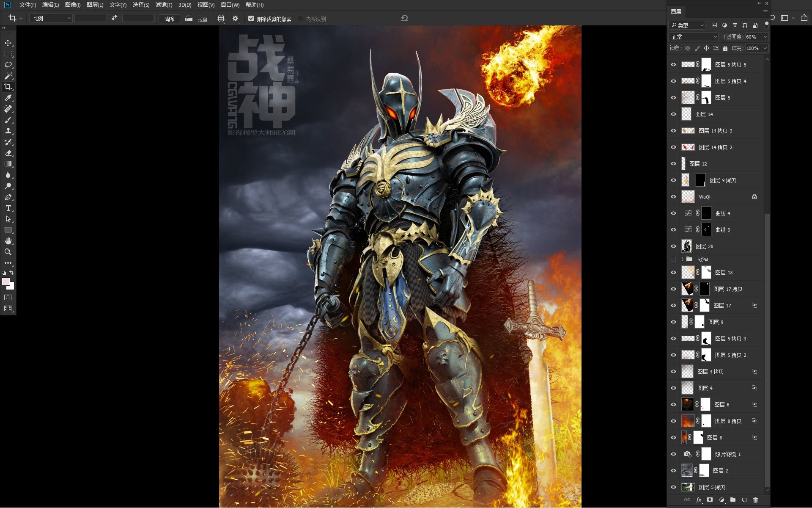
Task: Open the 图层 menu
Action: [95, 5]
